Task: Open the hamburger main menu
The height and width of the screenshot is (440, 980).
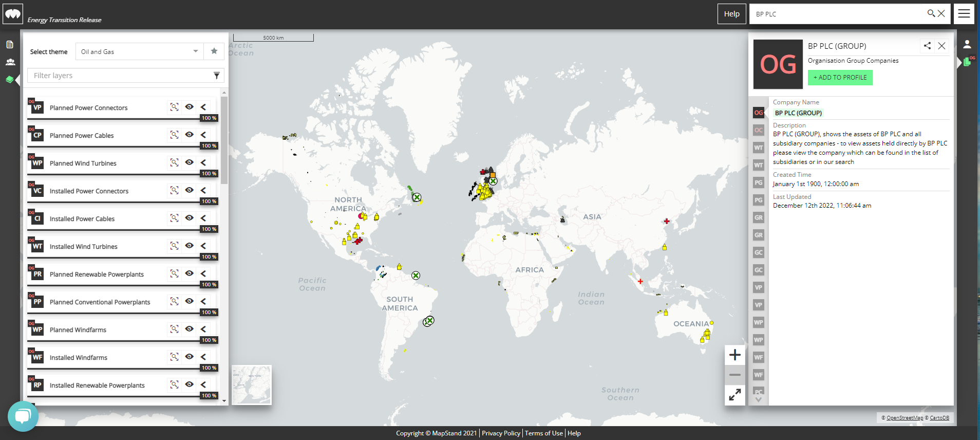Action: click(964, 14)
